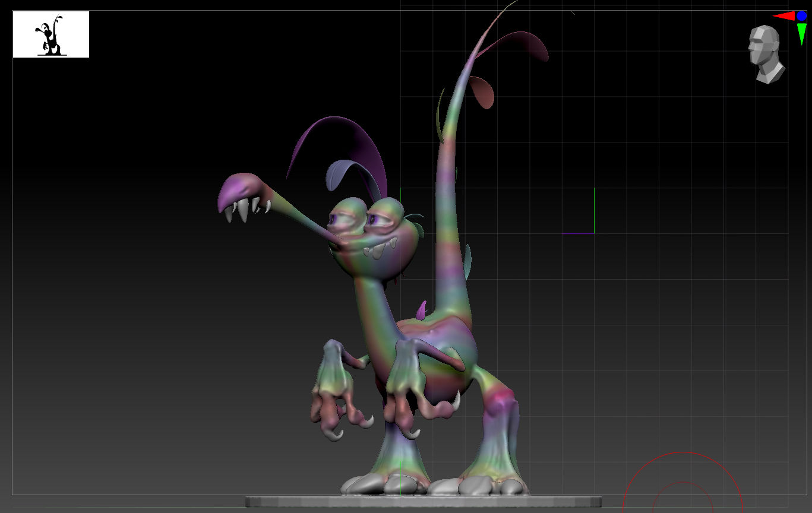
Task: Click the flat gray base under the creature
Action: pyautogui.click(x=423, y=502)
